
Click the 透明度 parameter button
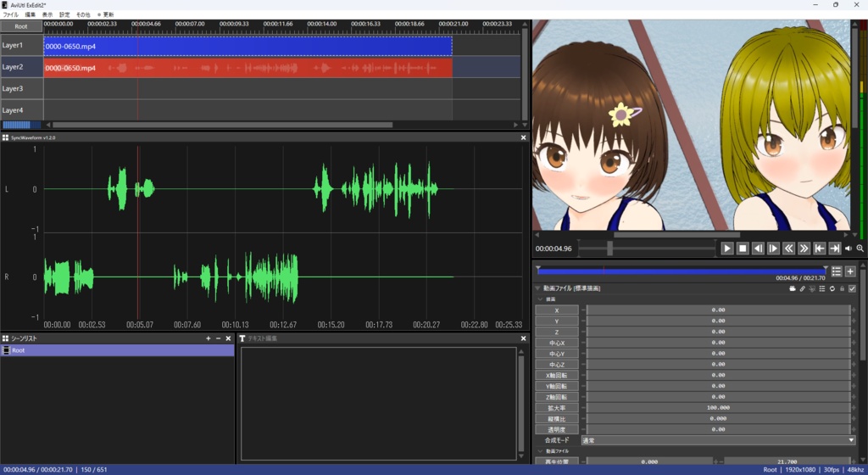tap(556, 429)
